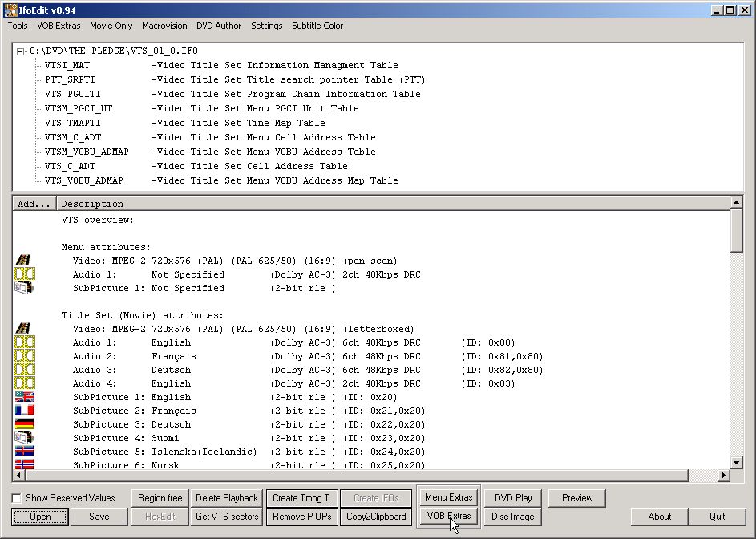Screen dimensions: 756x539
Task: Select the Dolby icon for Audio 4 English 2ch
Action: [25, 383]
